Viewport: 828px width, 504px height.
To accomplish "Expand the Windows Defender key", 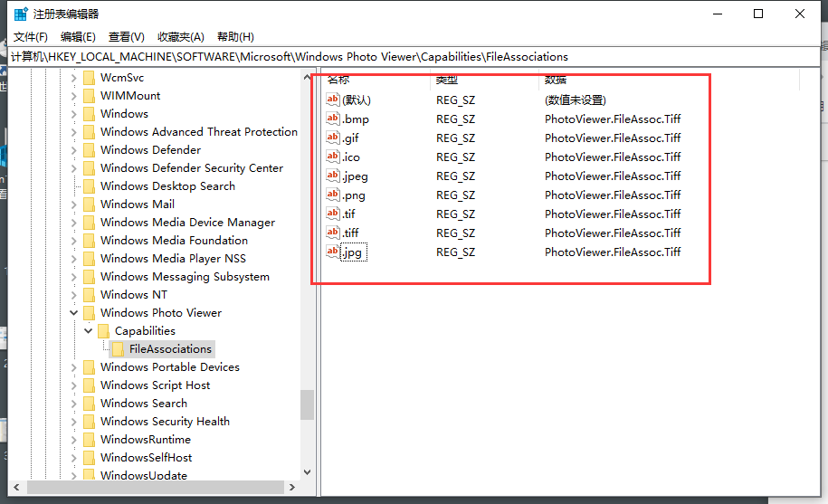I will click(x=74, y=150).
